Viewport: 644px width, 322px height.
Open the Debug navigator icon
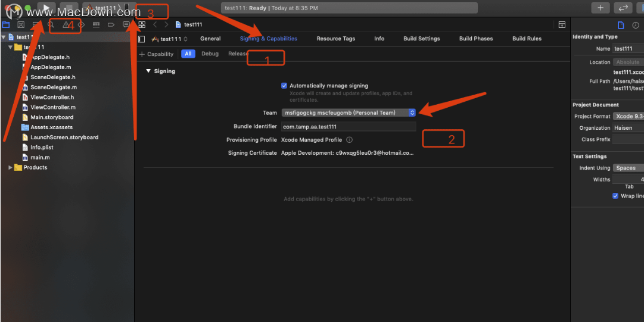pos(96,24)
